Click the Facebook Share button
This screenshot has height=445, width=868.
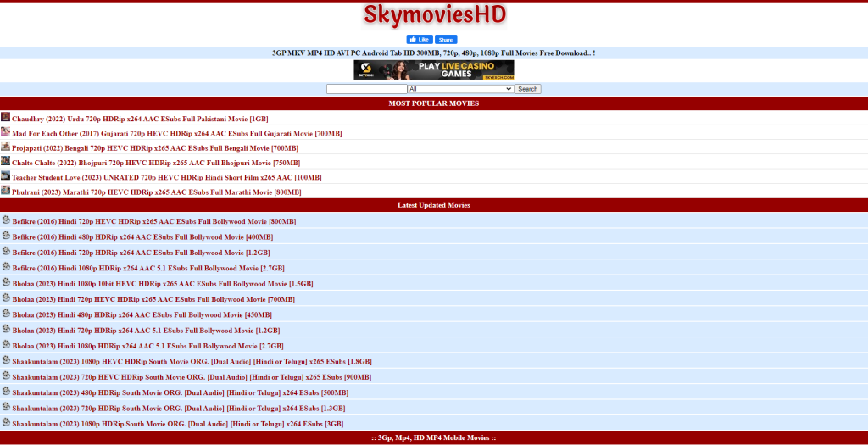[x=446, y=40]
